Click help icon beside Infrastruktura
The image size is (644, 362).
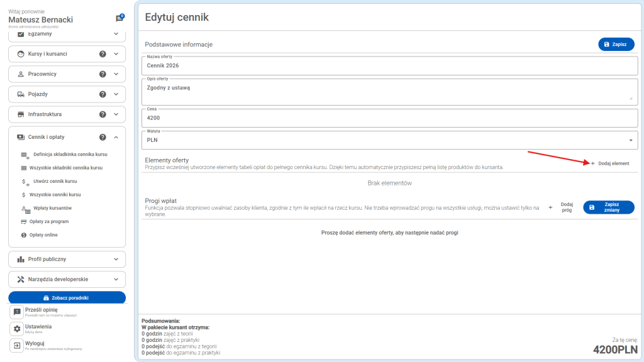(103, 114)
